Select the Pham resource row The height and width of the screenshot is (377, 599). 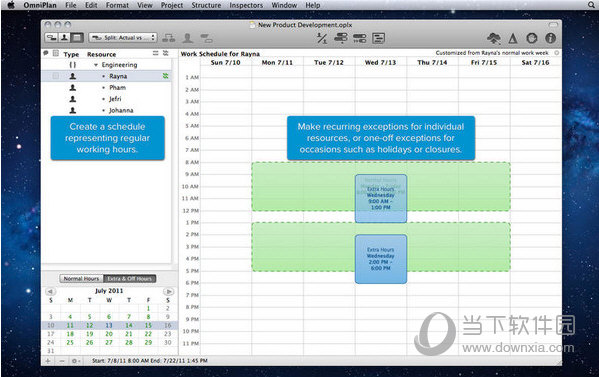click(x=106, y=87)
